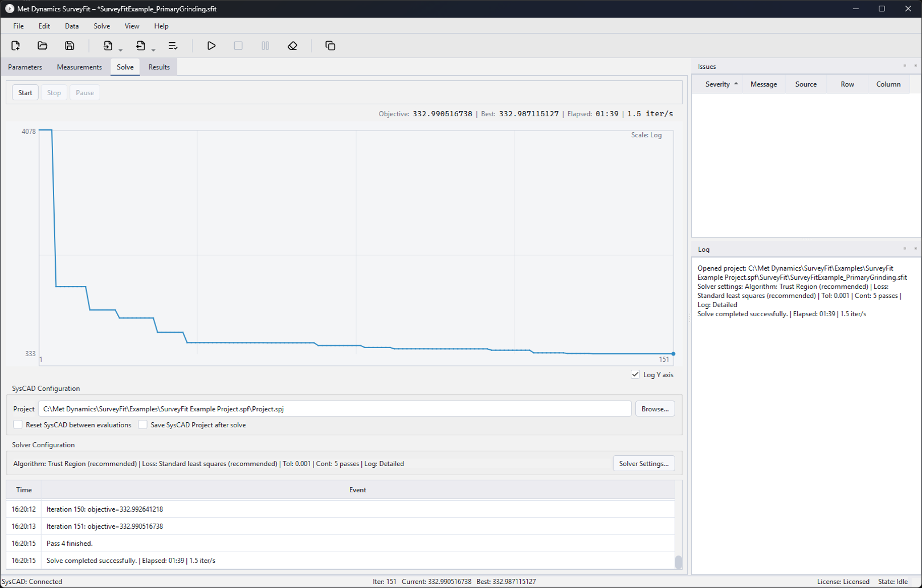The width and height of the screenshot is (922, 588).
Task: Expand the Import icon dropdown arrow
Action: click(121, 50)
